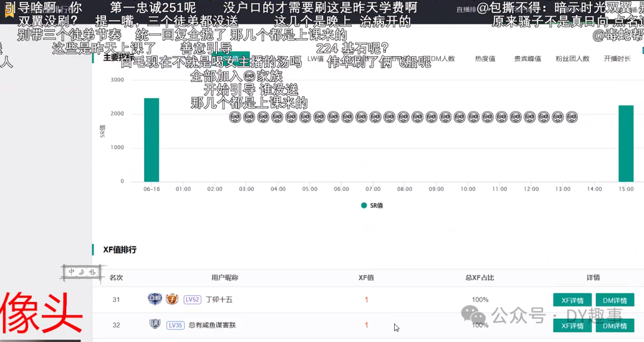Click XF value 1 in row 32

(366, 325)
